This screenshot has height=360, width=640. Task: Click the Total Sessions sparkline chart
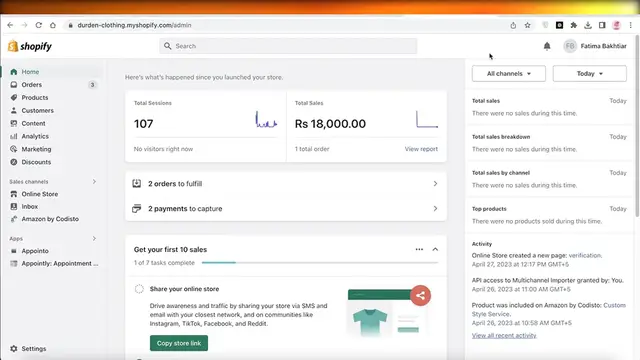[x=266, y=119]
